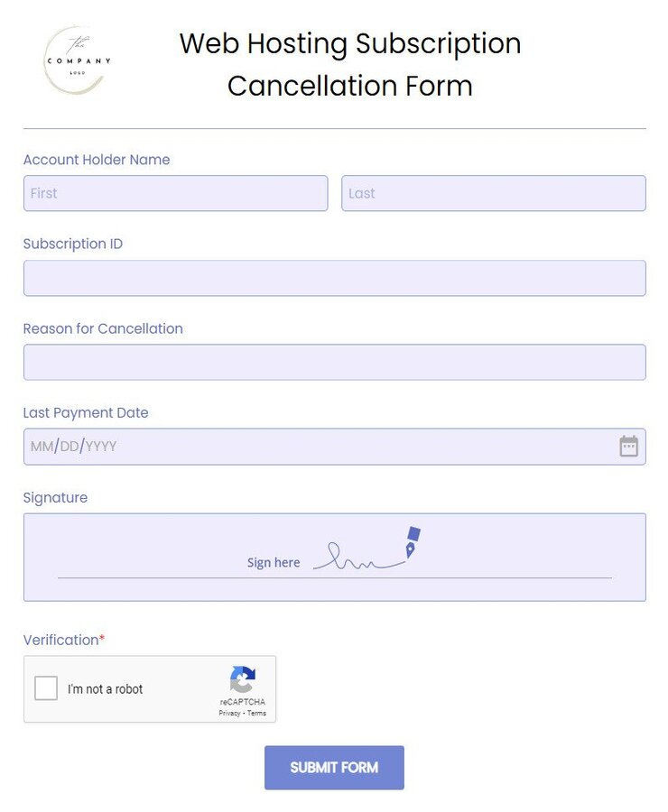The height and width of the screenshot is (812, 668).
Task: Click the Account Holder Name label
Action: pos(96,160)
